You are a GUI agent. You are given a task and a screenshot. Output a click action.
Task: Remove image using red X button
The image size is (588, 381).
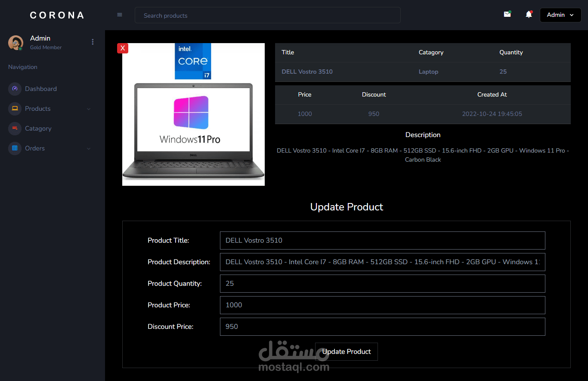coord(123,48)
